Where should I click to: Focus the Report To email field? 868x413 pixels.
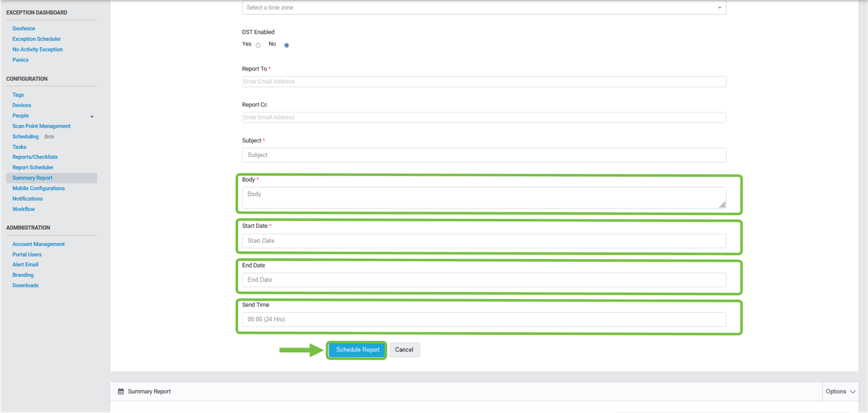pos(483,82)
